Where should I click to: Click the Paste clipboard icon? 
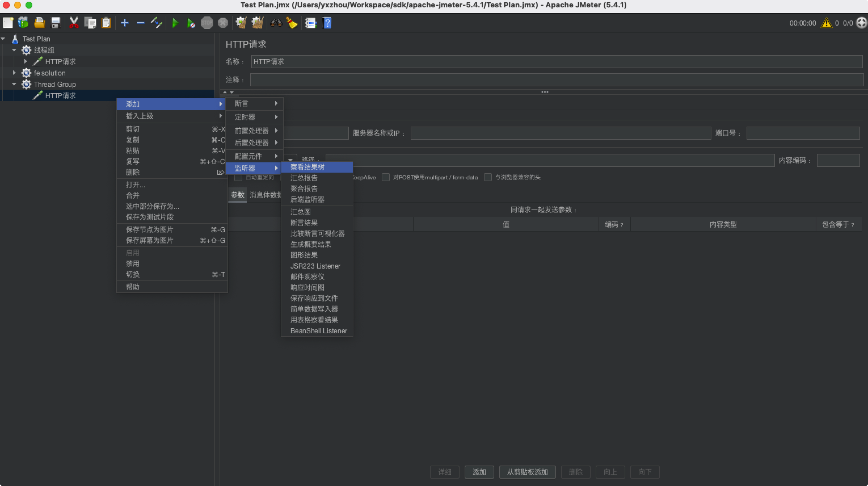tap(106, 23)
